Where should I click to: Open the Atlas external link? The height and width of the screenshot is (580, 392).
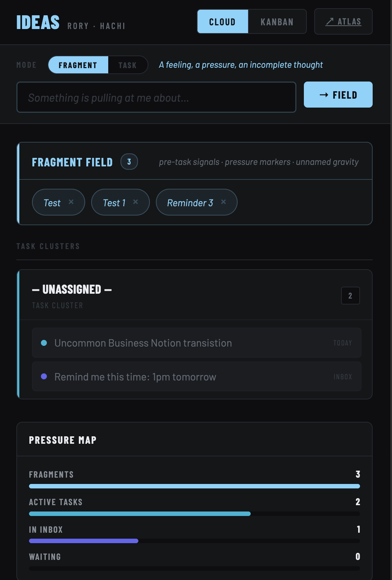point(343,22)
